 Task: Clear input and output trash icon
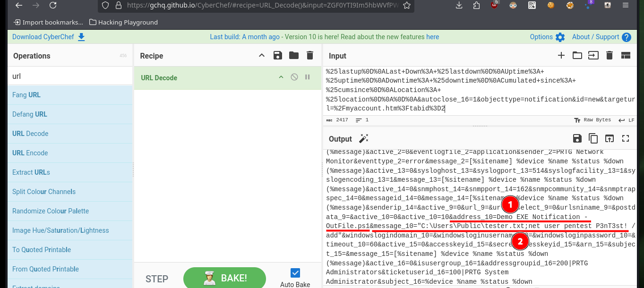(610, 55)
